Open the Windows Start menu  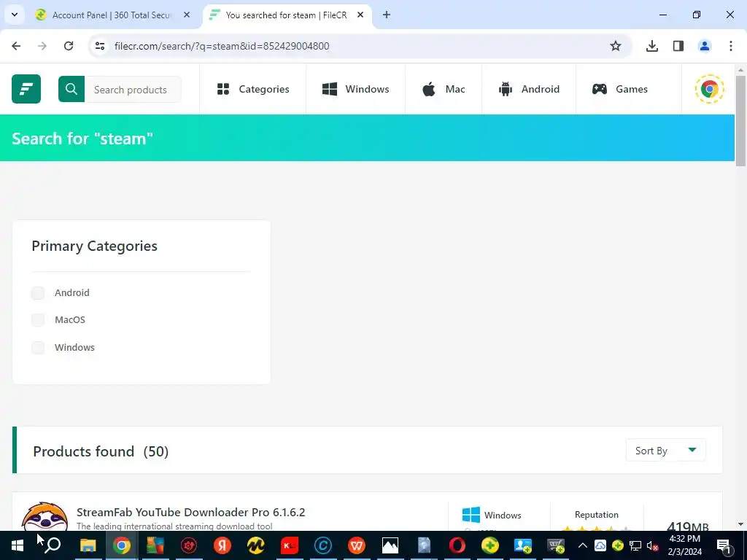18,545
